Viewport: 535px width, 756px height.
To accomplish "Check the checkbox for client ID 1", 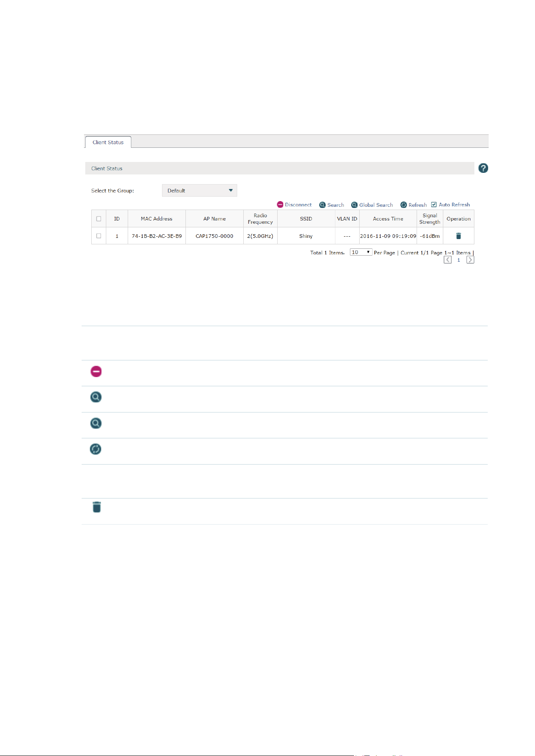I will [x=99, y=236].
